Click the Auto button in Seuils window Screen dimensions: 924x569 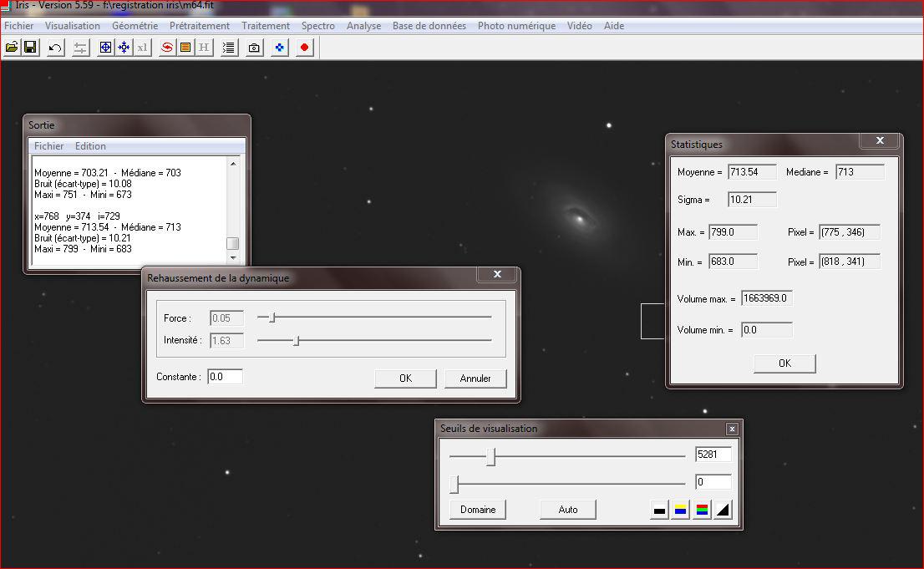pos(568,510)
